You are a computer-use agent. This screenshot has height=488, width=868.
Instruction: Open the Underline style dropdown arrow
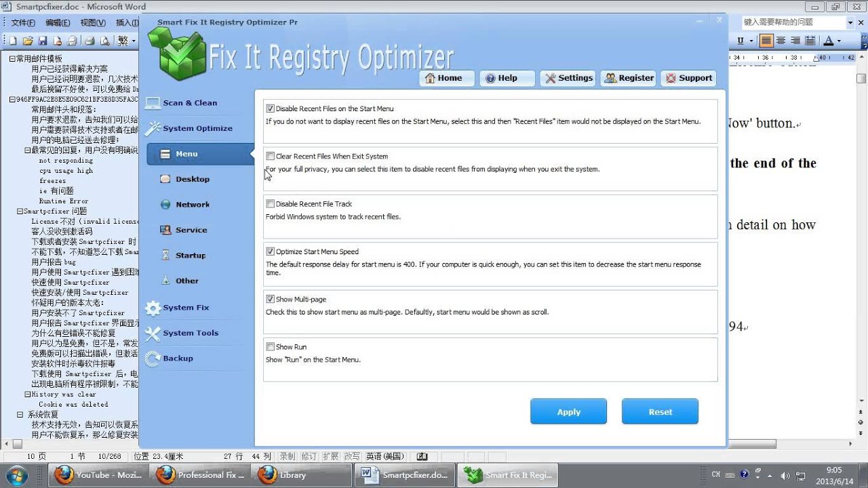pyautogui.click(x=751, y=41)
